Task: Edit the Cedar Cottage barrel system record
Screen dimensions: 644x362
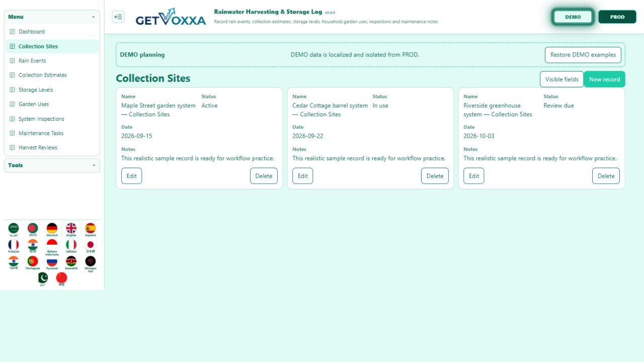Action: click(x=302, y=176)
